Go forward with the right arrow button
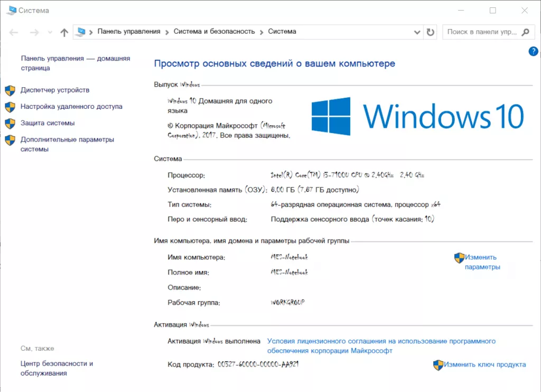Viewport: 541px width, 392px height. pos(34,32)
